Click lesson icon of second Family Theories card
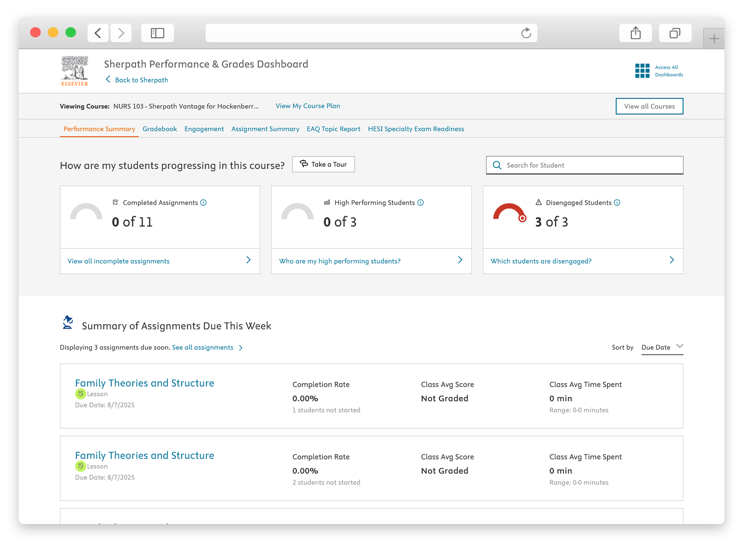 click(80, 466)
